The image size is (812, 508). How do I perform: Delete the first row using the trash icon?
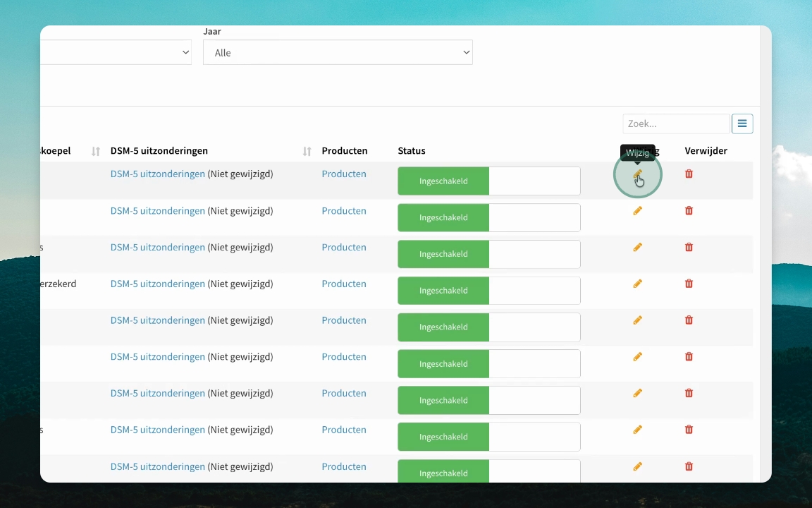[x=689, y=174]
